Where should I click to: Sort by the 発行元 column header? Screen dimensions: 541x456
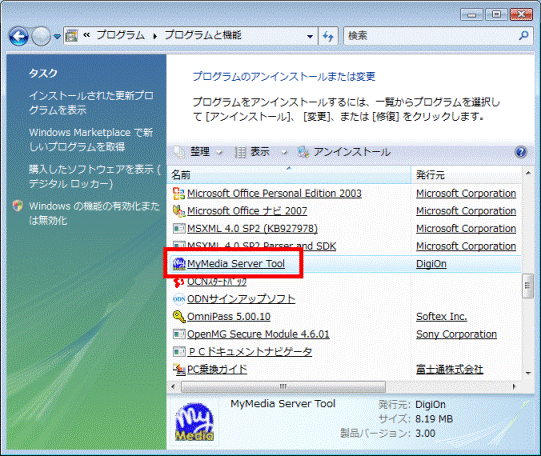(466, 175)
